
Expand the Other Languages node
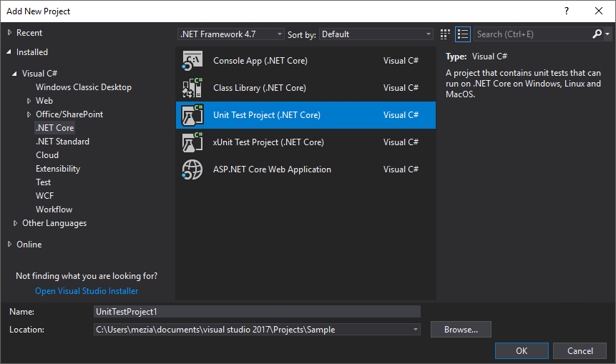16,223
